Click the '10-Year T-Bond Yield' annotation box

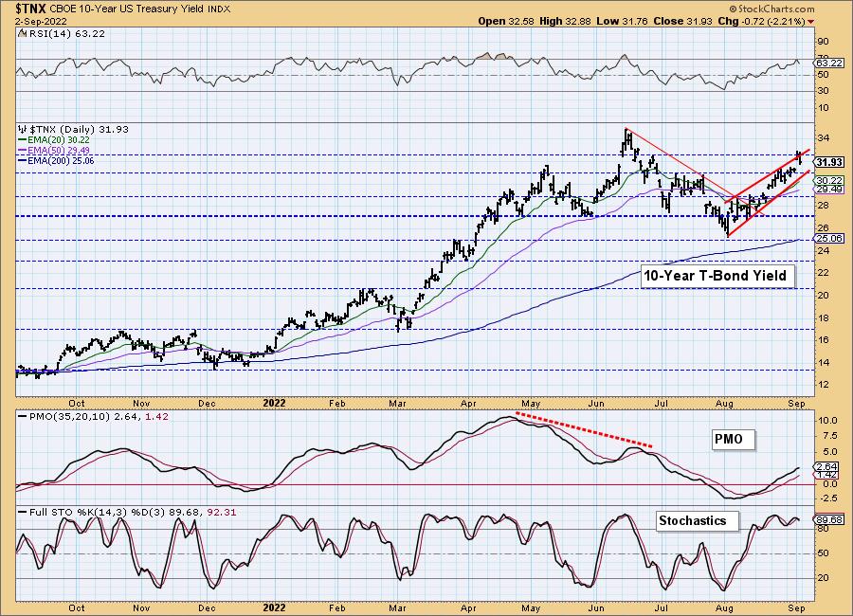[716, 276]
